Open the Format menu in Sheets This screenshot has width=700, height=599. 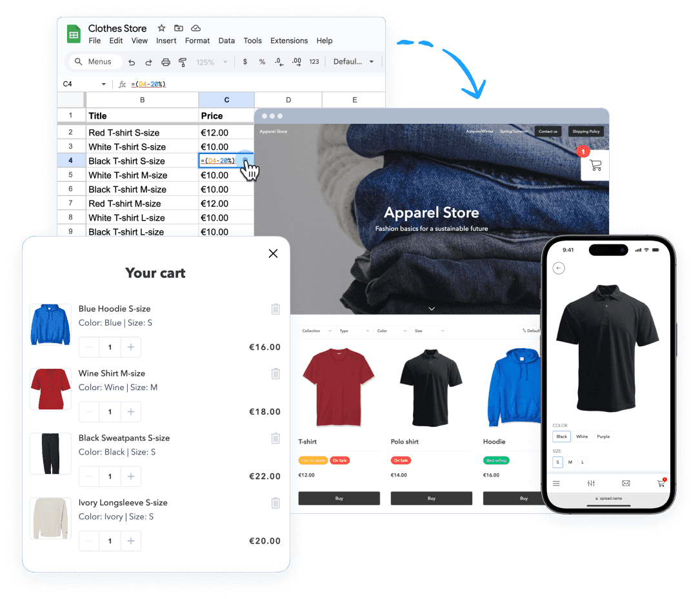point(197,41)
